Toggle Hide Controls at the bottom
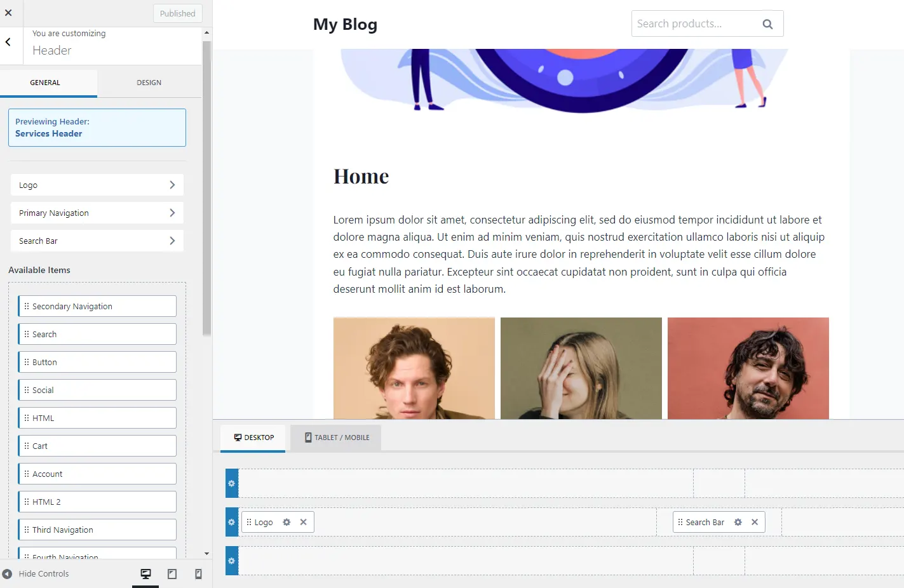 (x=36, y=573)
